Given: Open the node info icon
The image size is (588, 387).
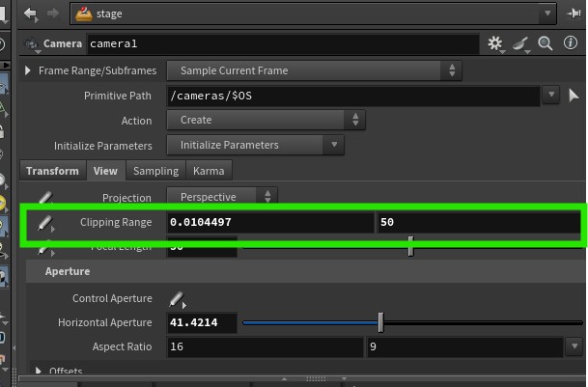Looking at the screenshot, I should (570, 43).
